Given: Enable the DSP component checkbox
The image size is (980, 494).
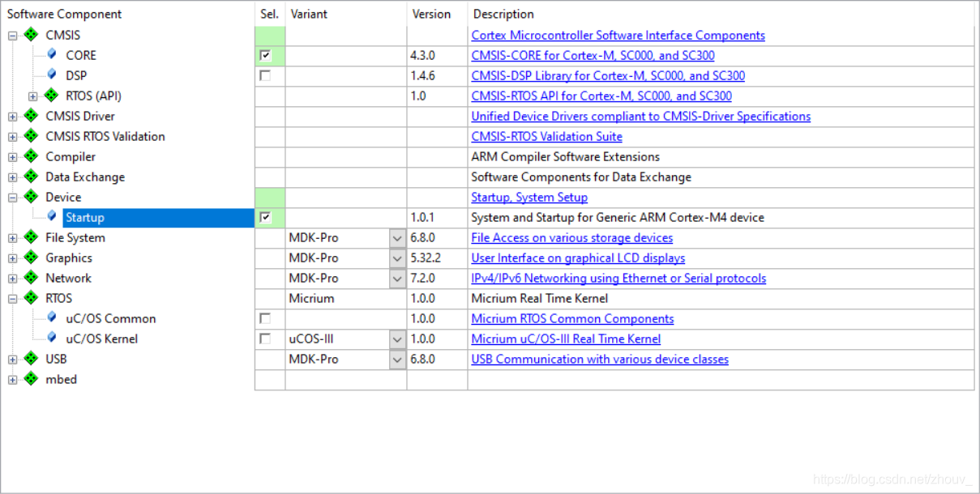Looking at the screenshot, I should click(x=265, y=75).
